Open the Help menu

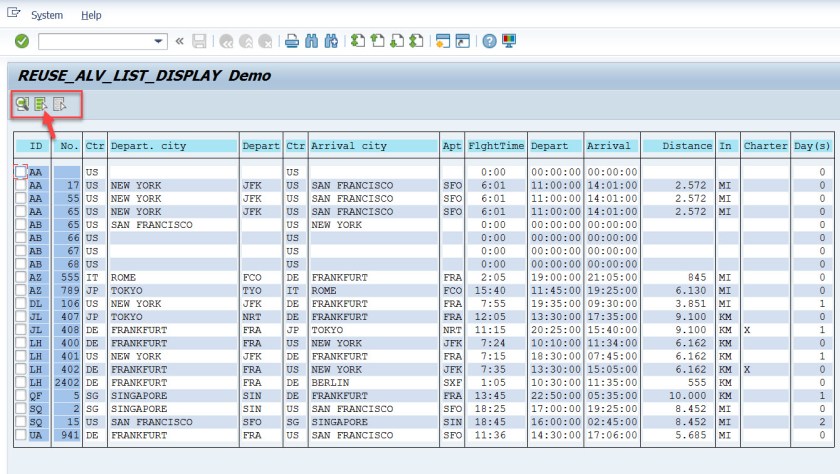[x=91, y=15]
